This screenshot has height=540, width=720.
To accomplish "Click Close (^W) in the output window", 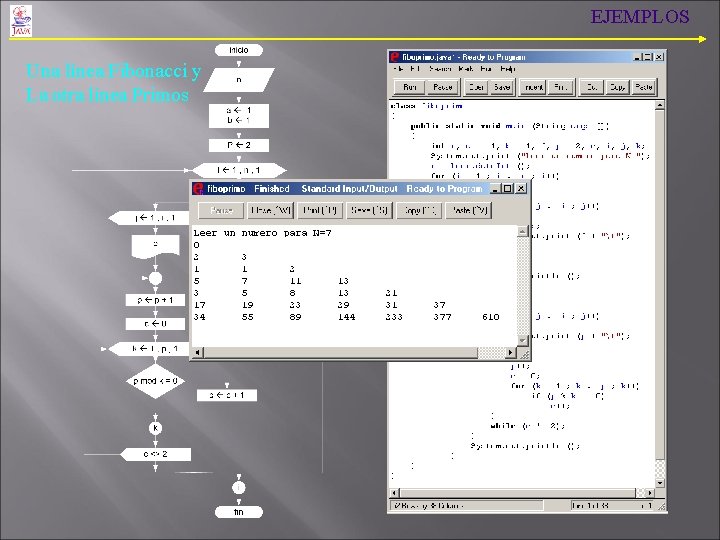I will [271, 211].
